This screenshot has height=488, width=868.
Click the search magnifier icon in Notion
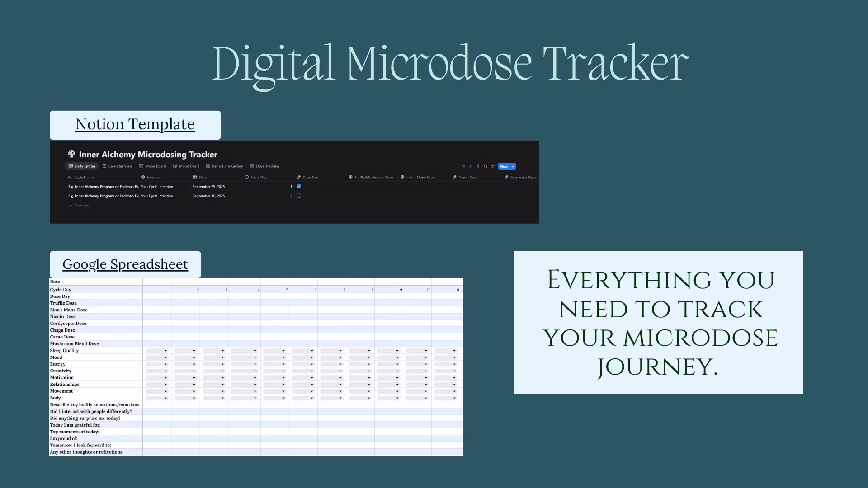[x=486, y=166]
